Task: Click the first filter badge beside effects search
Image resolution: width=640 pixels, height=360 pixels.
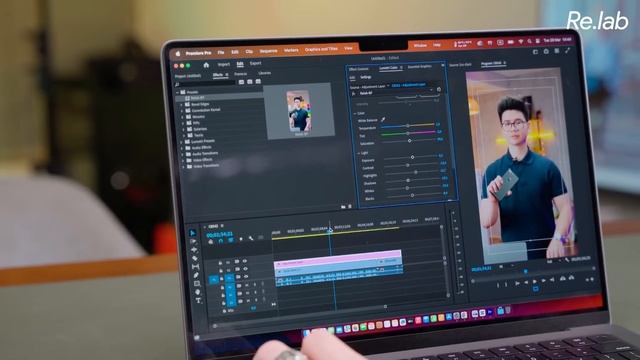Action: [241, 82]
